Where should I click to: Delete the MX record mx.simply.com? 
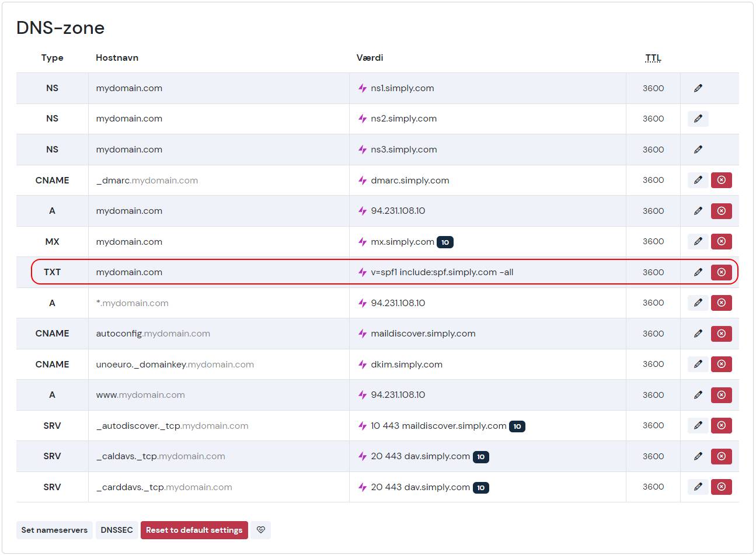tap(721, 241)
